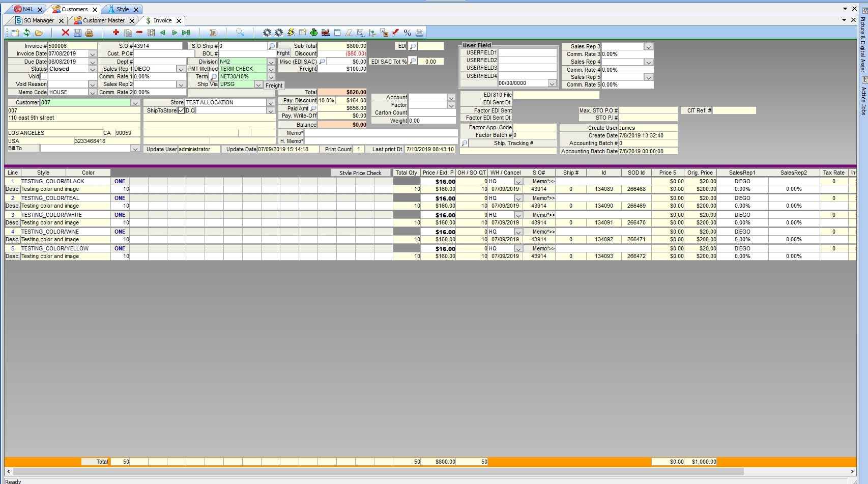Click the Open folder toolbar icon
The width and height of the screenshot is (868, 484).
coord(39,33)
